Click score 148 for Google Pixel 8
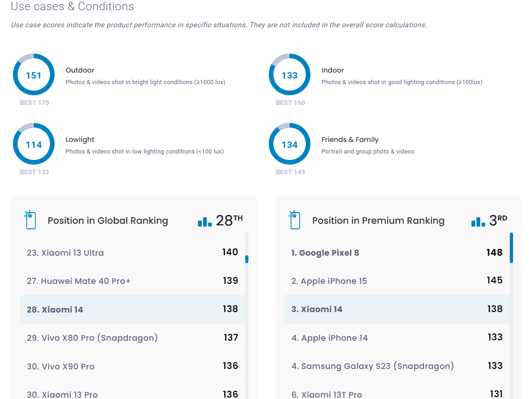The width and height of the screenshot is (532, 399). click(x=495, y=252)
